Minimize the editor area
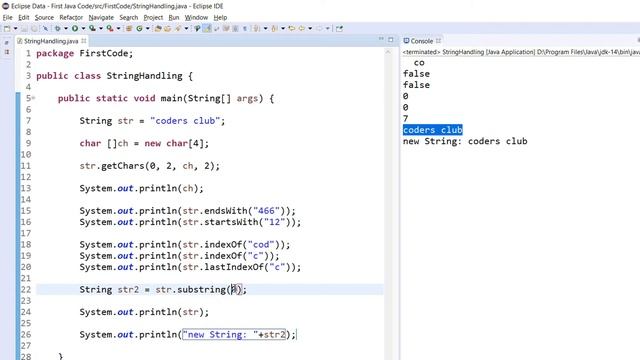This screenshot has width=640, height=360. tap(381, 39)
